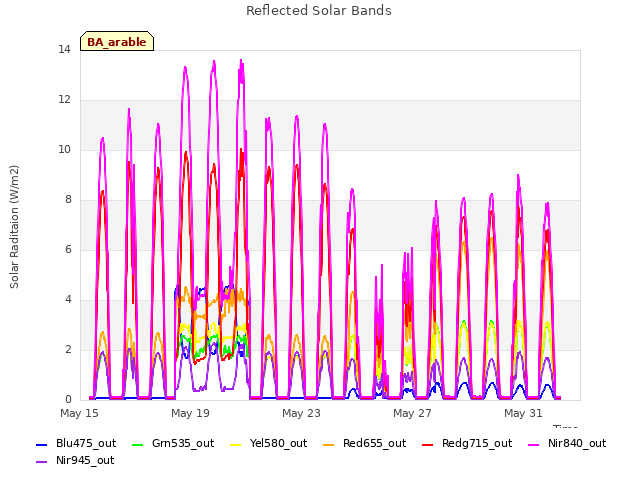
Task: Toggle the Nir945_out legend entry
Action: 75,461
